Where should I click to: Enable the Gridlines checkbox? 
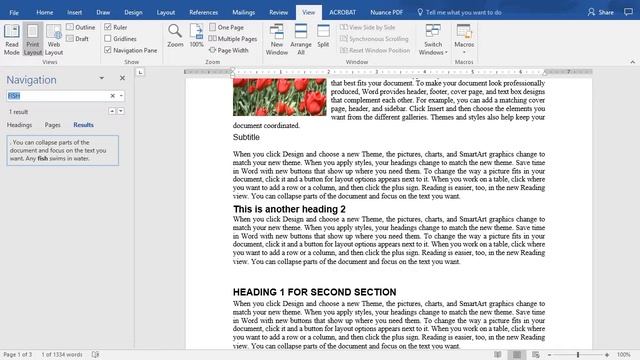108,38
